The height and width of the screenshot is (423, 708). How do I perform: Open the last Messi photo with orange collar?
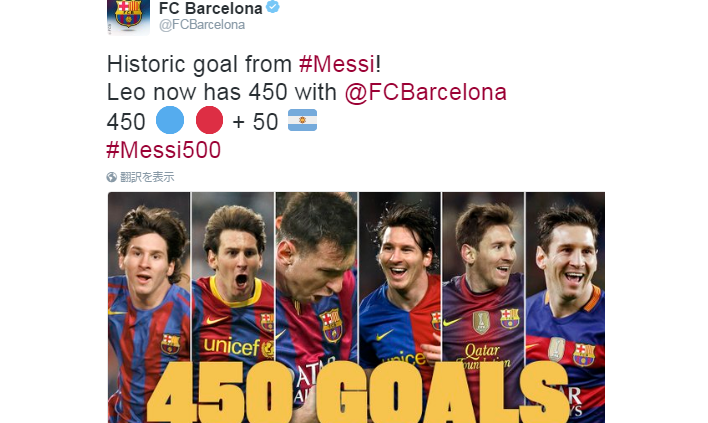pyautogui.click(x=565, y=307)
